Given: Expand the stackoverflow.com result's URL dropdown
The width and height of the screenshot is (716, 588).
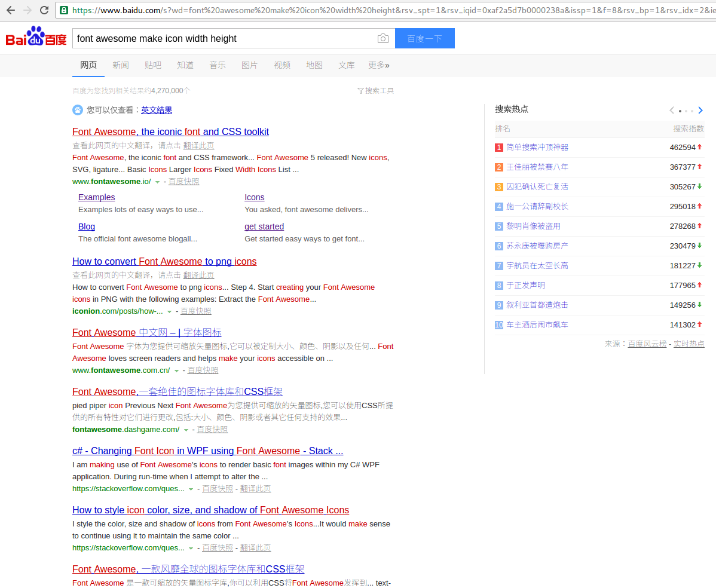Looking at the screenshot, I should tap(191, 488).
